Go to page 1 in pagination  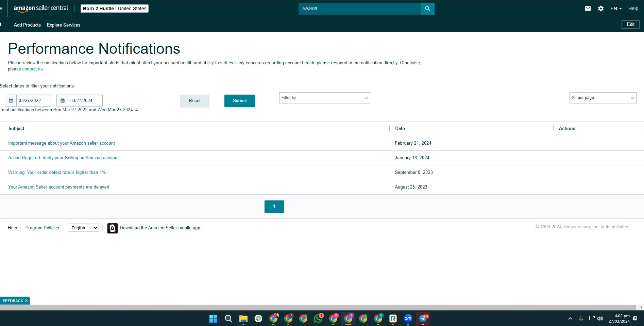pyautogui.click(x=274, y=207)
